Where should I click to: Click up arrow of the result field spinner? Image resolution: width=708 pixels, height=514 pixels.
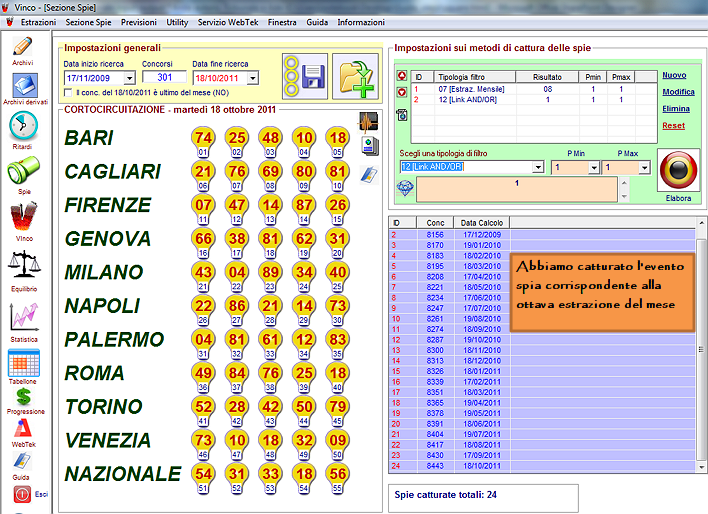point(624,183)
